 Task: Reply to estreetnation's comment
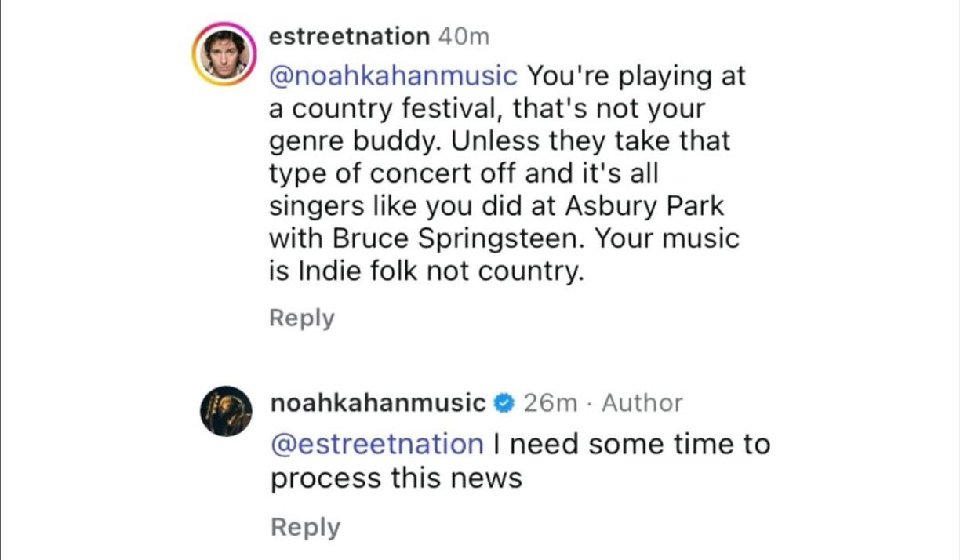[302, 318]
